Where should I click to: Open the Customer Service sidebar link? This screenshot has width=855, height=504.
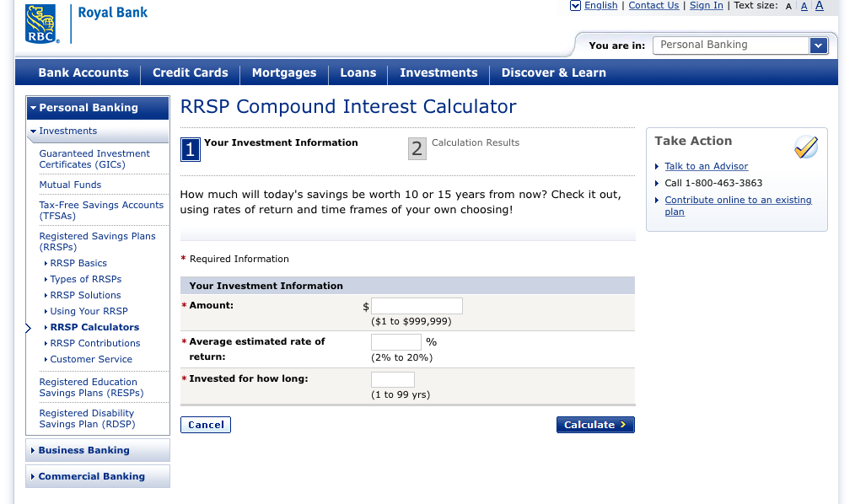pos(91,360)
